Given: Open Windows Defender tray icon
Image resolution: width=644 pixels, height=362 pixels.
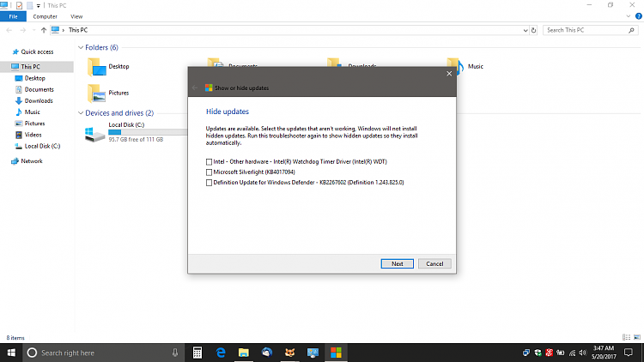Looking at the screenshot, I should click(538, 353).
